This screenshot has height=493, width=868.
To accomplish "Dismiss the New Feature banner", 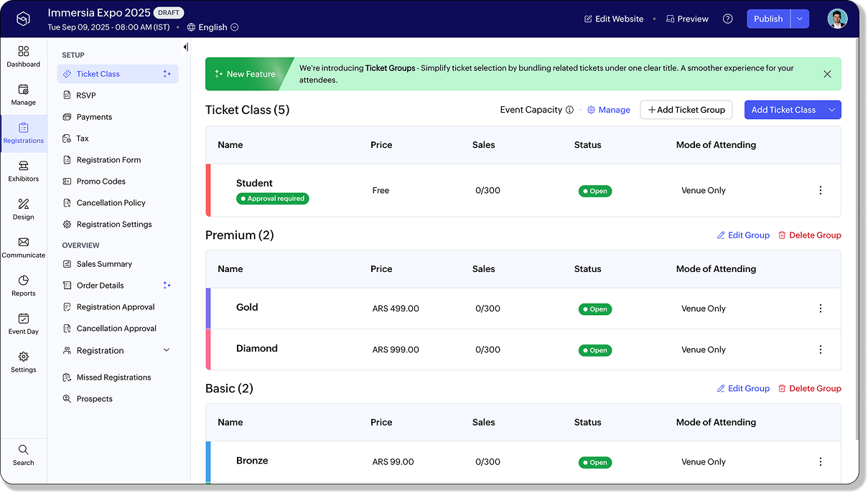I will click(x=827, y=74).
